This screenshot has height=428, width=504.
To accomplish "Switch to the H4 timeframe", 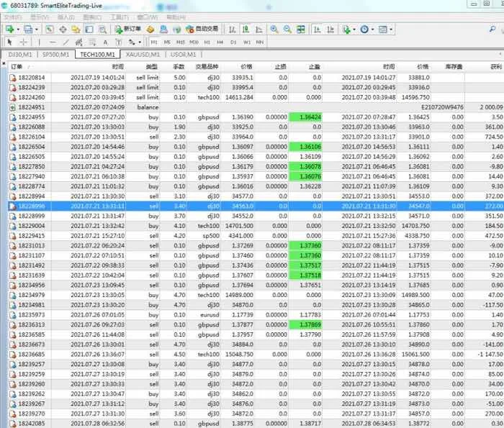I will pos(220,42).
